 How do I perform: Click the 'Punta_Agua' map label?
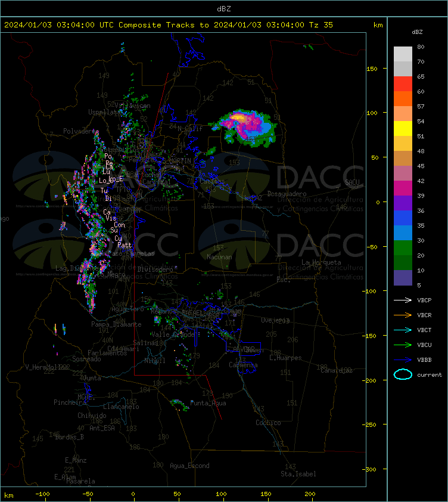[208, 403]
